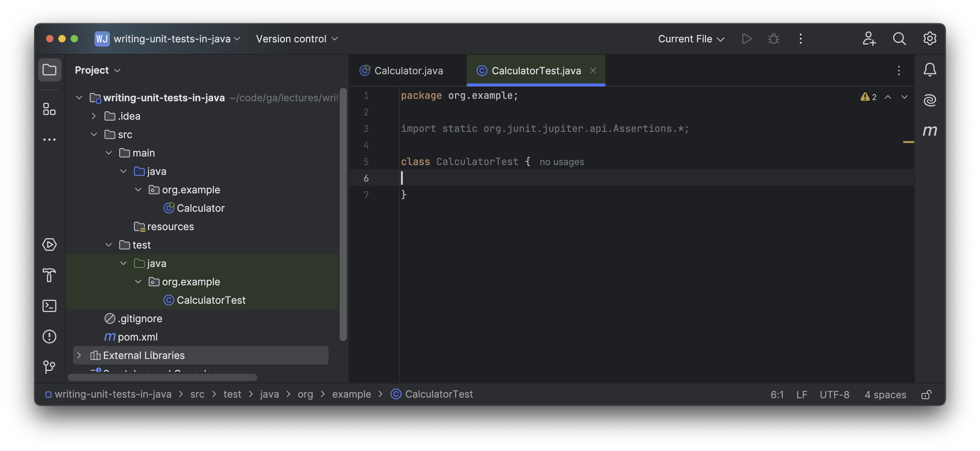Open the Notifications bell
This screenshot has width=980, height=451.
pos(929,70)
